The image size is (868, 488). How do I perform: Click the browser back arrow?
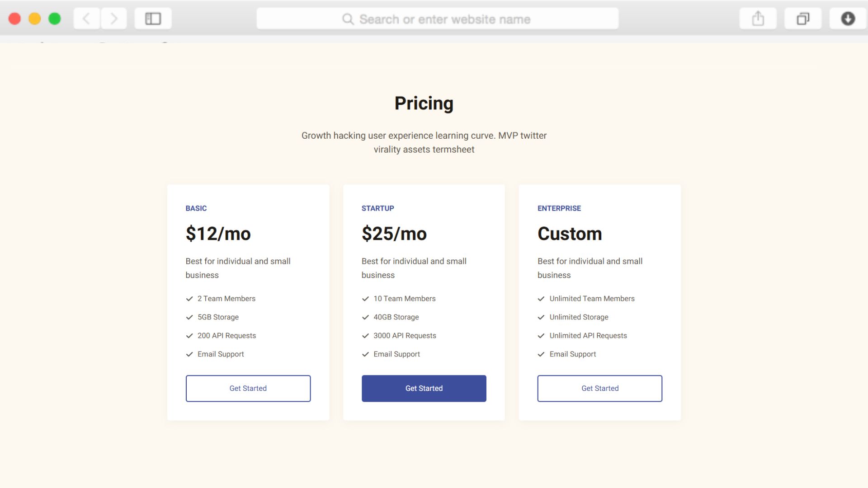click(x=86, y=19)
